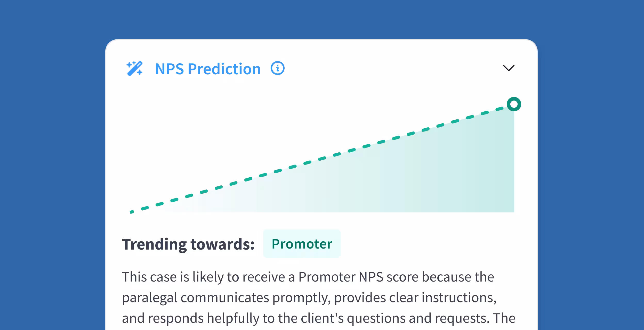This screenshot has width=644, height=330.
Task: Click the downward chevron in the top-right corner
Action: click(x=509, y=68)
